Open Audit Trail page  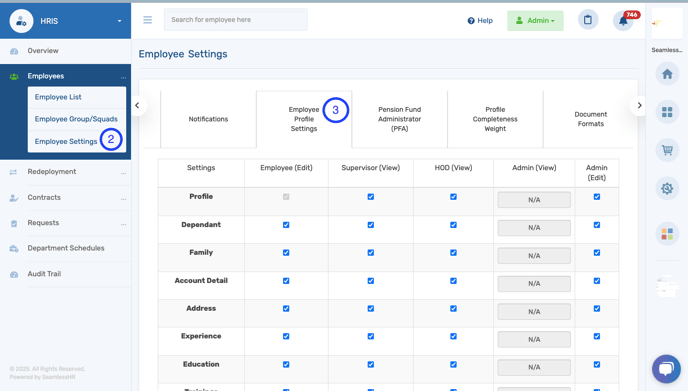point(44,274)
